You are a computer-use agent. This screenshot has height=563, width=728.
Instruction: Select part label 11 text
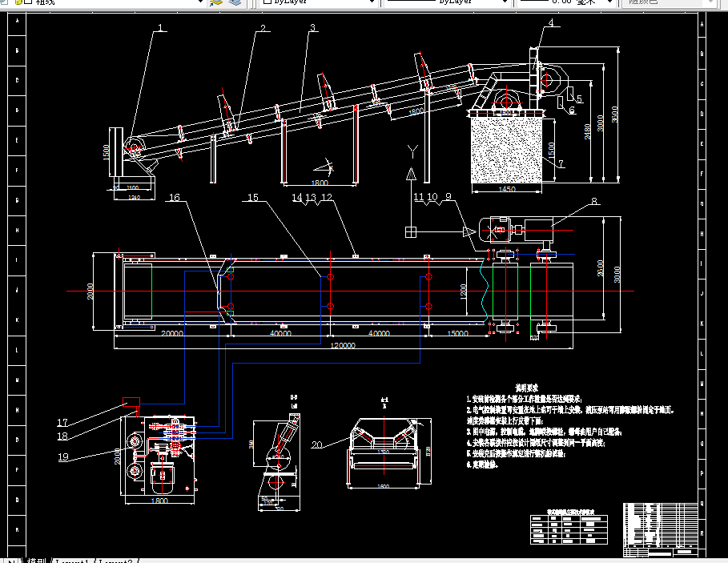[419, 196]
